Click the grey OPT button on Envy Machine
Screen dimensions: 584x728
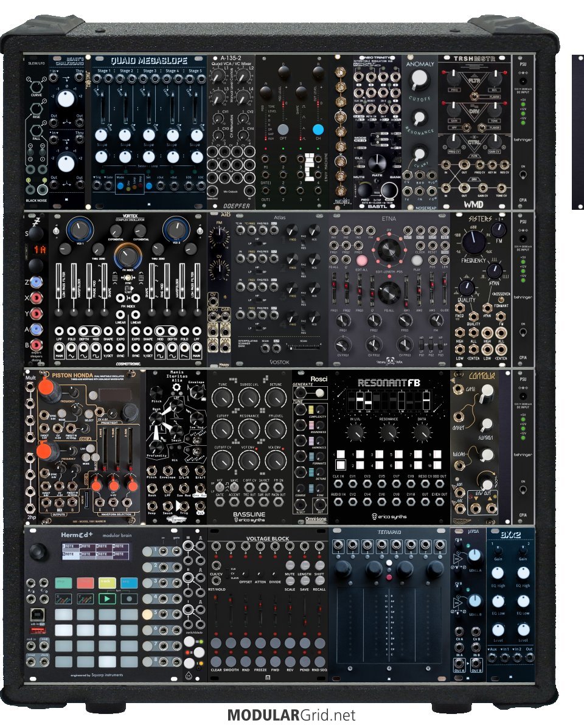coord(283,129)
